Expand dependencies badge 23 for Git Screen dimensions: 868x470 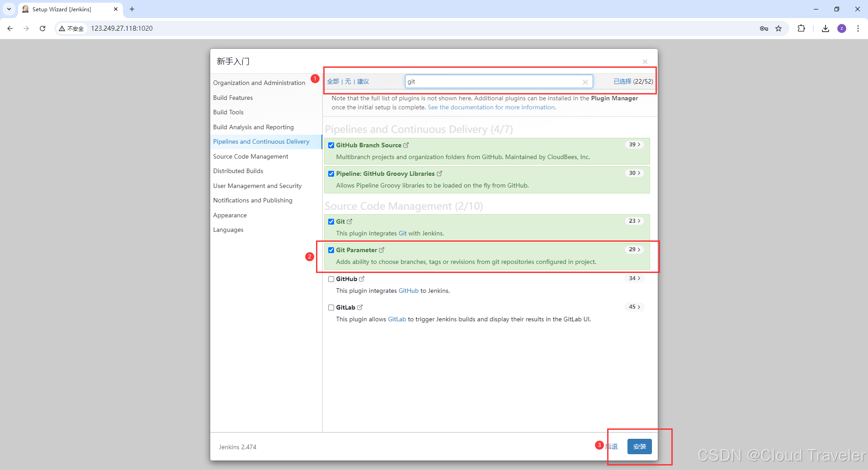coord(635,221)
